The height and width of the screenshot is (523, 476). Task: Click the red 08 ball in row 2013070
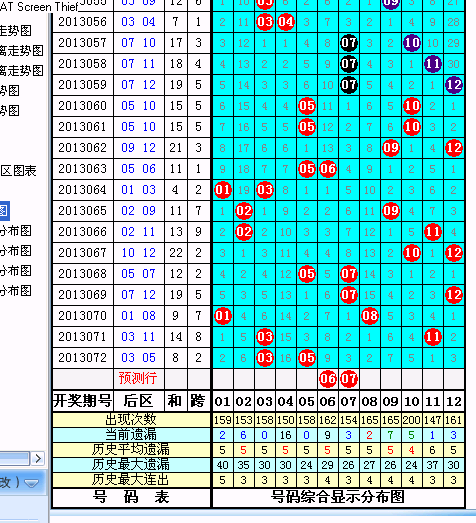(x=370, y=316)
